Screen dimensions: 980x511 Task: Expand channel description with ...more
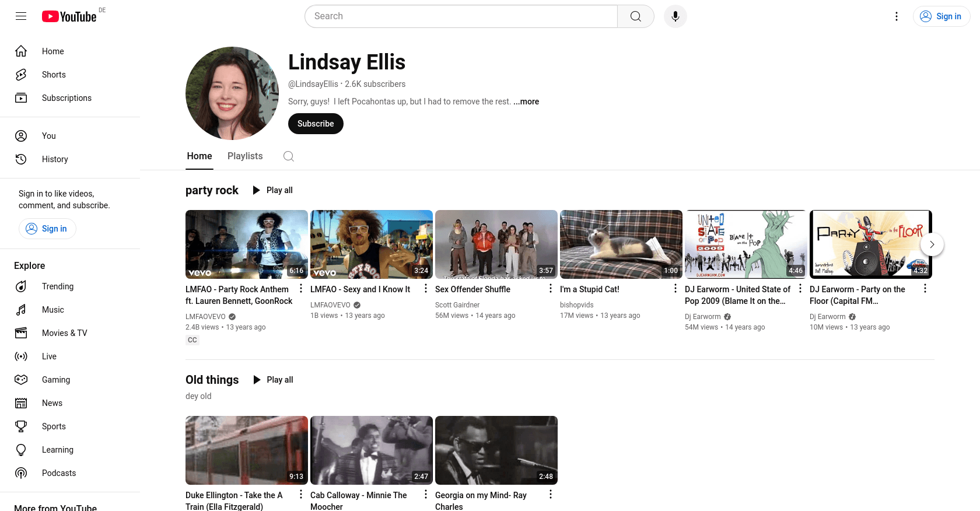(526, 101)
